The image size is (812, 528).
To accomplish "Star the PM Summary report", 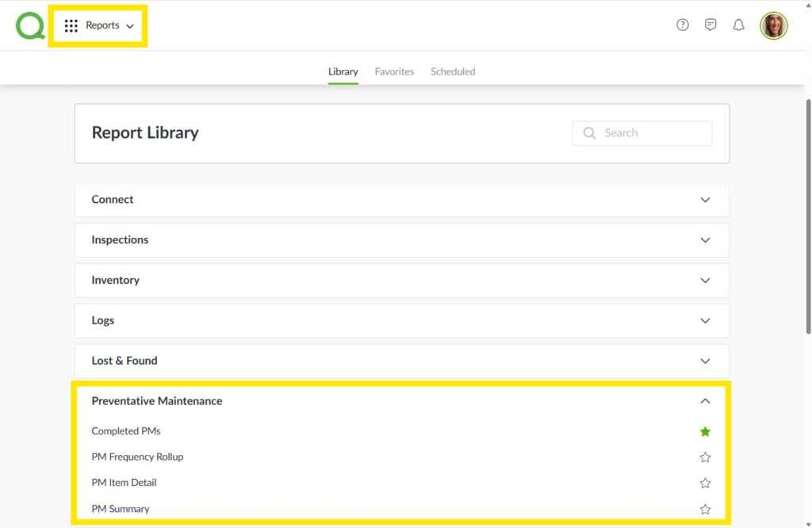I will coord(705,509).
